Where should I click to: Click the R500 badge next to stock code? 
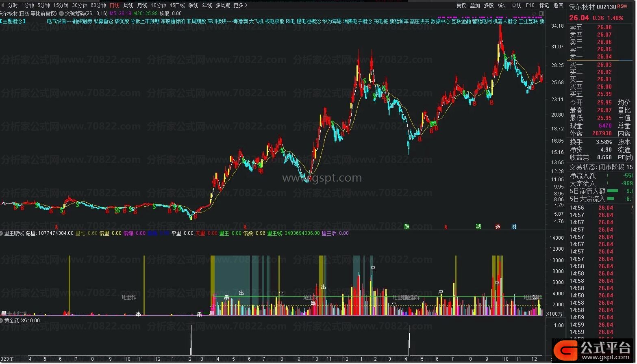622,6
